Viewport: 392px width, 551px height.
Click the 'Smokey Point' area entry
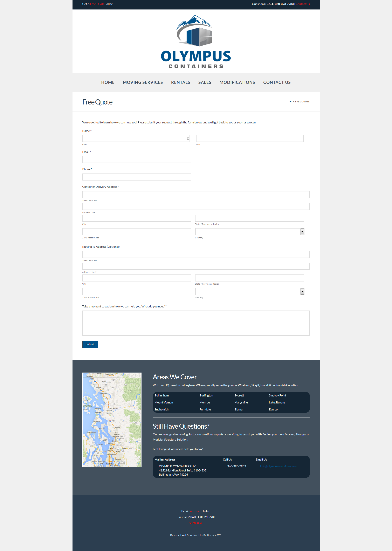pos(277,395)
